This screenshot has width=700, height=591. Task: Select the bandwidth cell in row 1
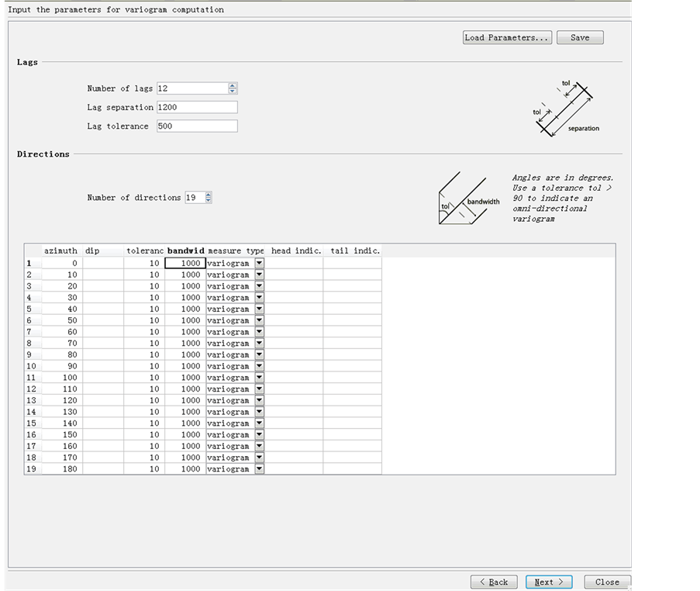185,263
